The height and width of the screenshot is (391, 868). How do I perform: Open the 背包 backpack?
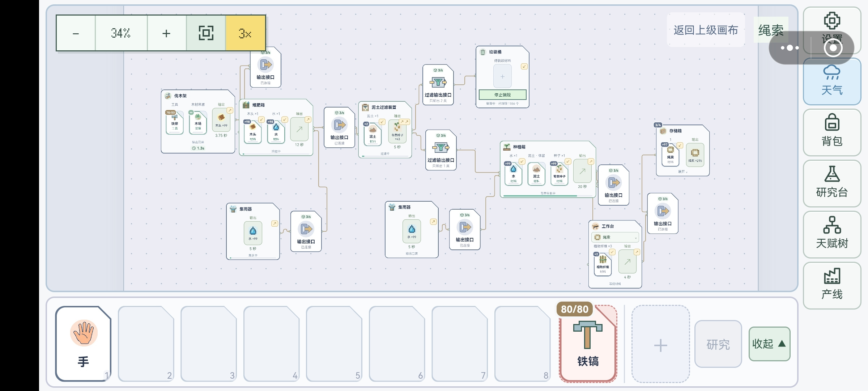832,132
